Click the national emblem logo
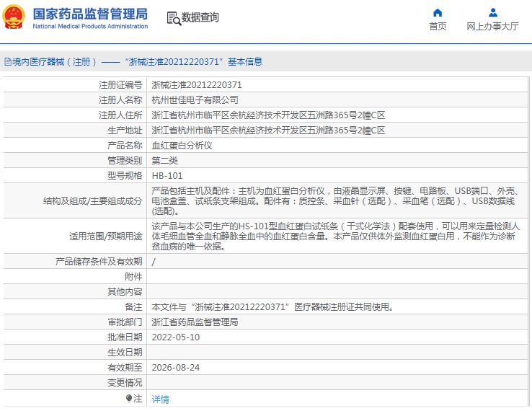Screen dimensions: 532x411 coord(14,19)
